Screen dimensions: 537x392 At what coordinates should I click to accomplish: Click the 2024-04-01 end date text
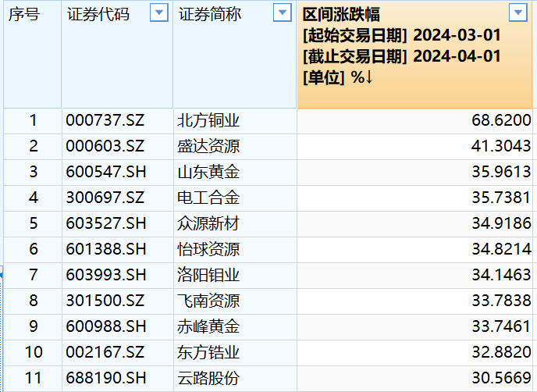tap(457, 56)
